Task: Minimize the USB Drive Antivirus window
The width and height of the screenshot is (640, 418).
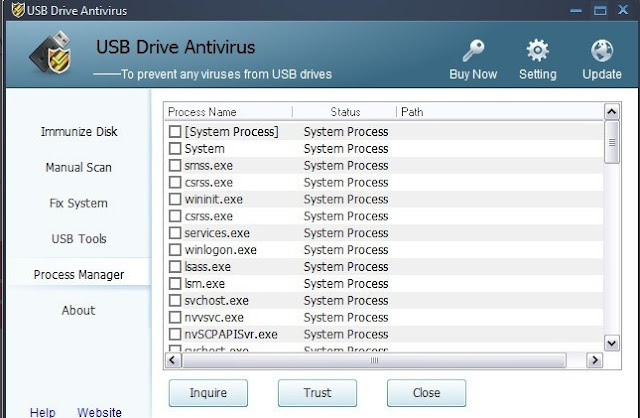Action: click(576, 11)
